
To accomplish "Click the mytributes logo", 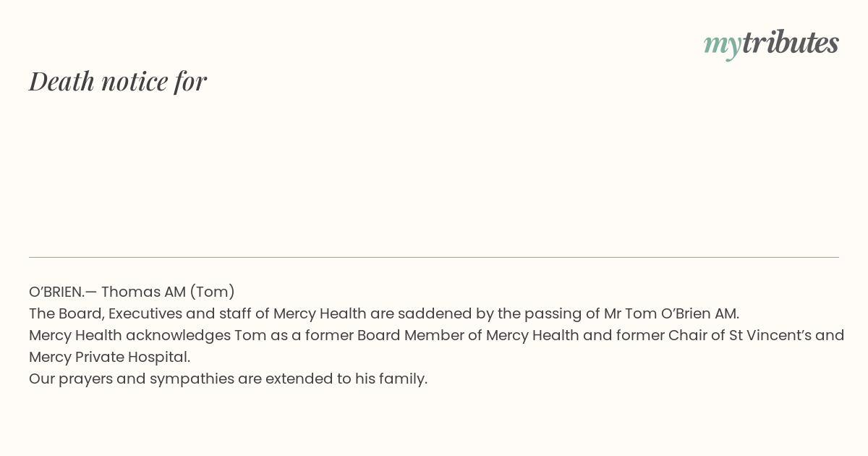I will (x=771, y=43).
